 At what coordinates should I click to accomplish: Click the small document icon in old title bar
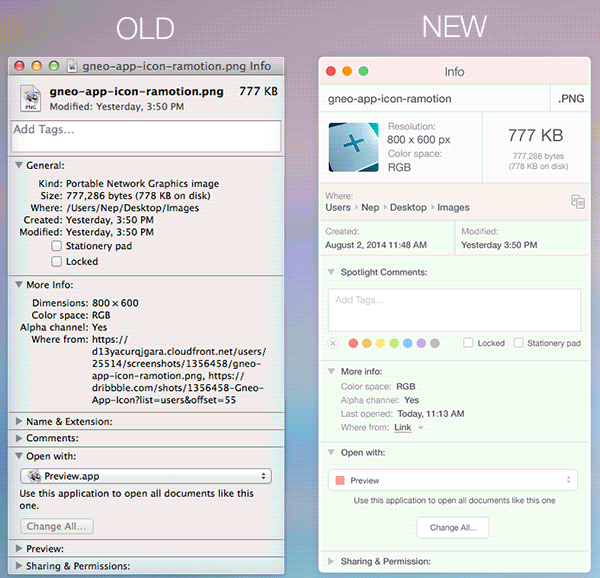(71, 65)
